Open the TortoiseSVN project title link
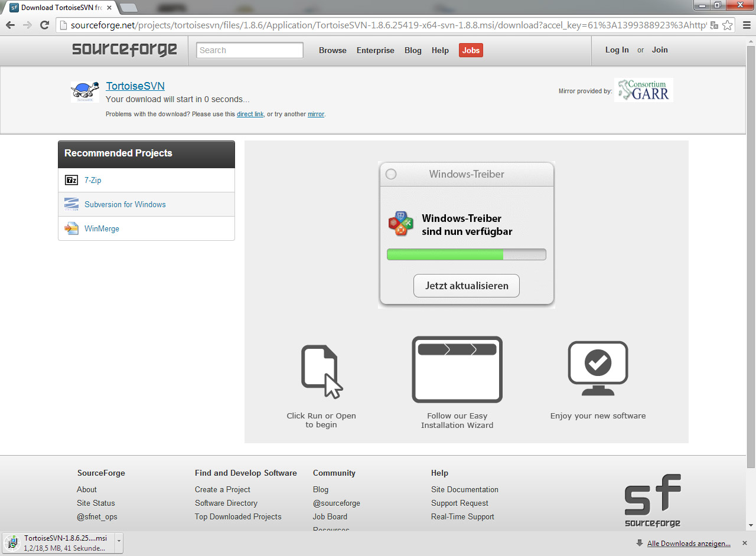Screen dimensions: 756x556 tap(135, 86)
